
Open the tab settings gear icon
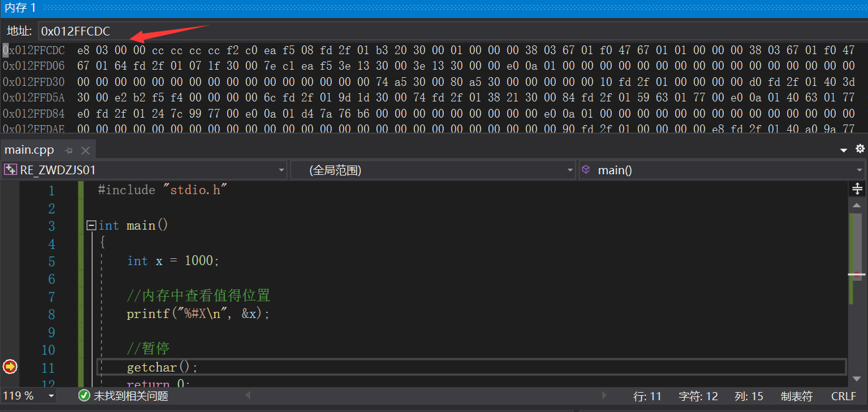point(860,149)
